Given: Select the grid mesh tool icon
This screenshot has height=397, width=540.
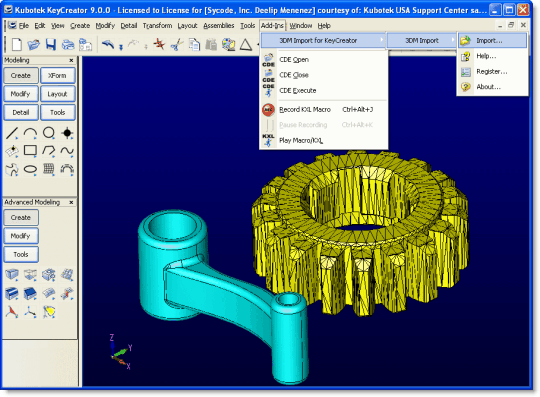Looking at the screenshot, I should [x=49, y=169].
